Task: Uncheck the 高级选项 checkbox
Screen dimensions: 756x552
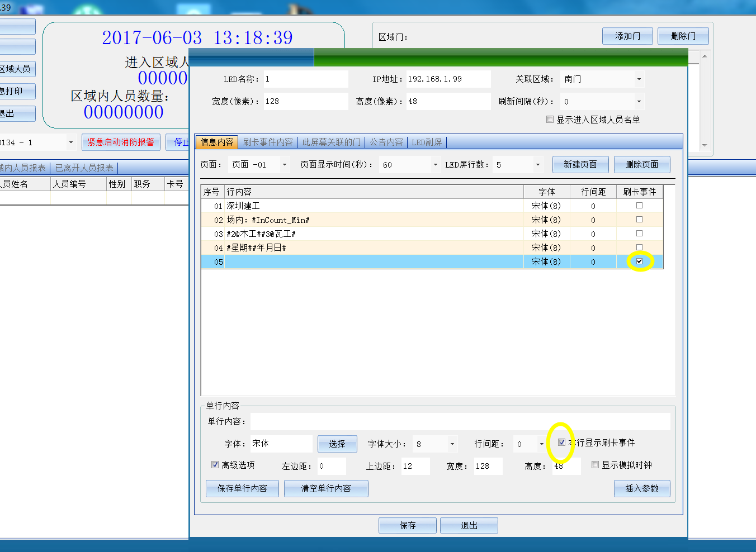Action: pos(215,465)
